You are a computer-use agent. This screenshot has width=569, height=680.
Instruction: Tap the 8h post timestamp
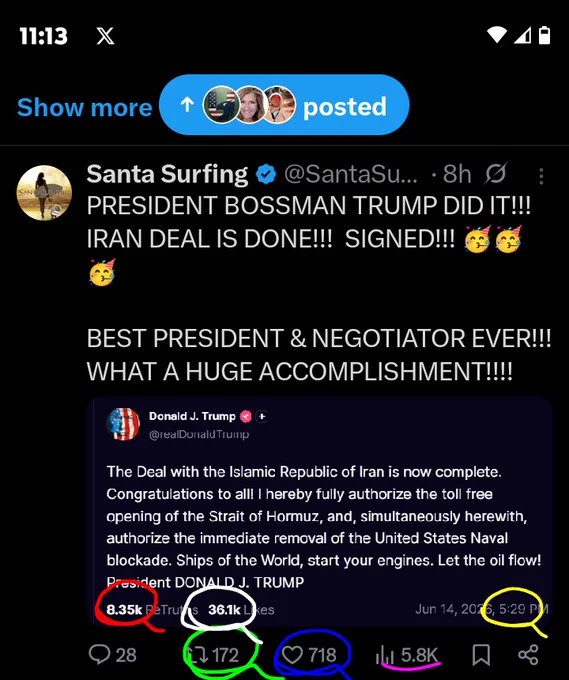point(457,174)
